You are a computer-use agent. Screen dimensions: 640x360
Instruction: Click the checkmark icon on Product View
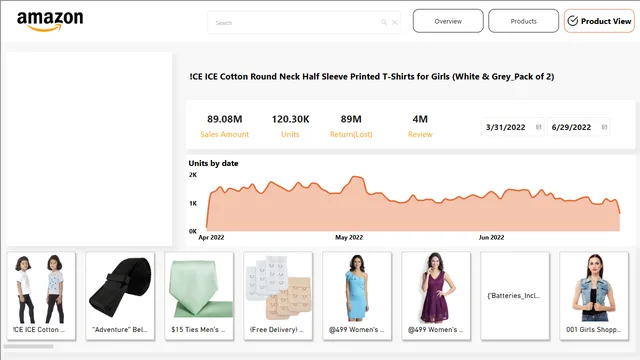(573, 21)
